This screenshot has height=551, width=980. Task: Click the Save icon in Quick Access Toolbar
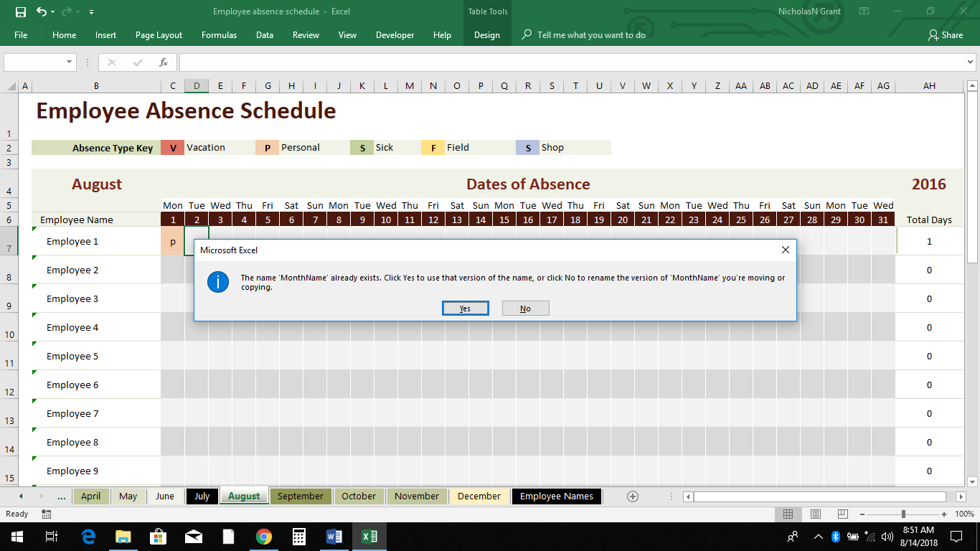click(x=20, y=11)
